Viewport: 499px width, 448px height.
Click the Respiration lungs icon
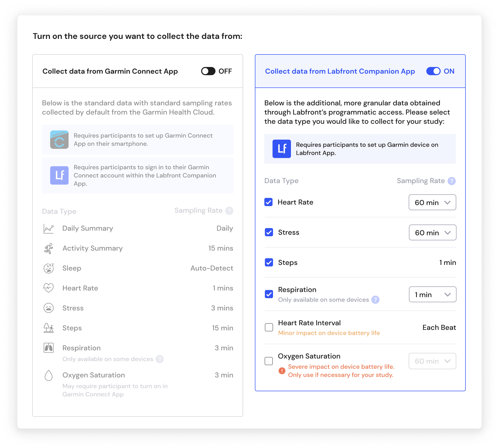(48, 348)
